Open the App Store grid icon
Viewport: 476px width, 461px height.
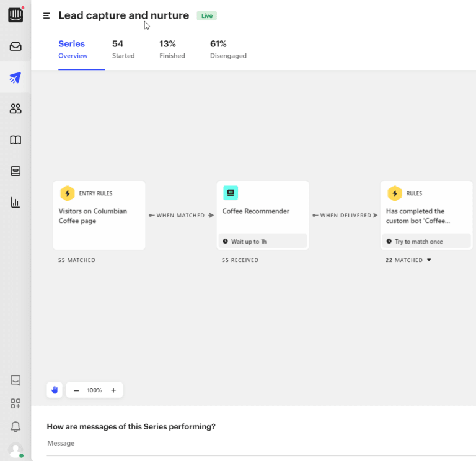pos(15,404)
